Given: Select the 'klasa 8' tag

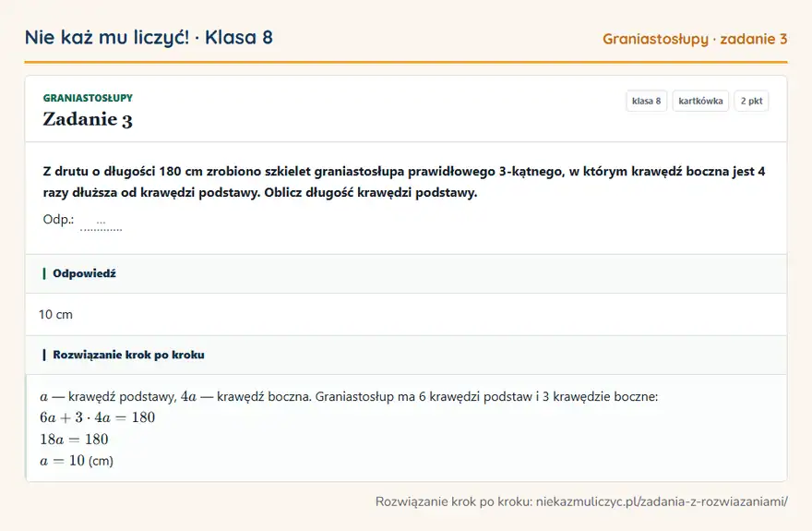Looking at the screenshot, I should click(646, 101).
